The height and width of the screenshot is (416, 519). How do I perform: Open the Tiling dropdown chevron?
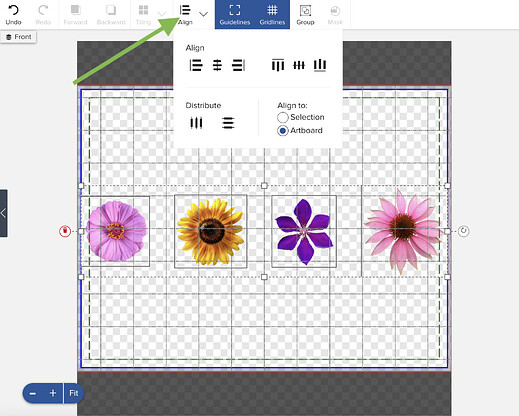[162, 14]
